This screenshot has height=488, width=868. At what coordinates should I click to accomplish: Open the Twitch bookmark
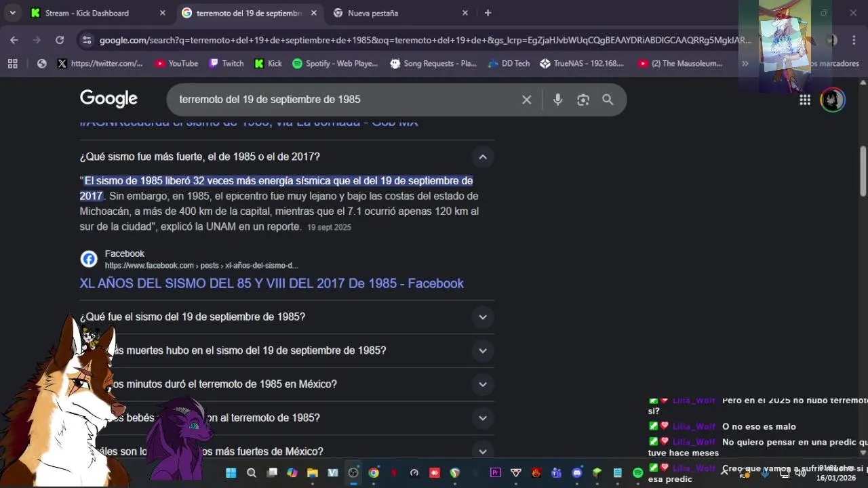[226, 63]
